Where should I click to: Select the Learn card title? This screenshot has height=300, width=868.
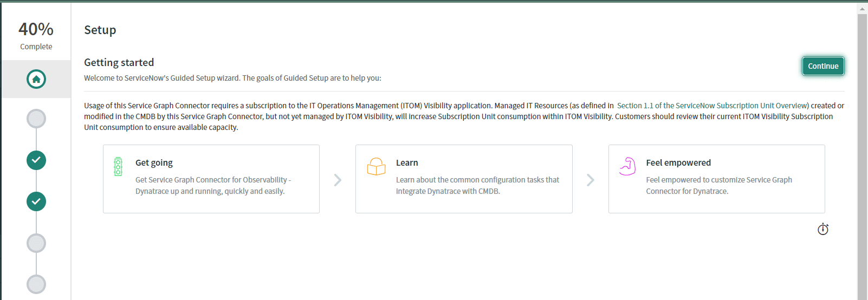407,162
